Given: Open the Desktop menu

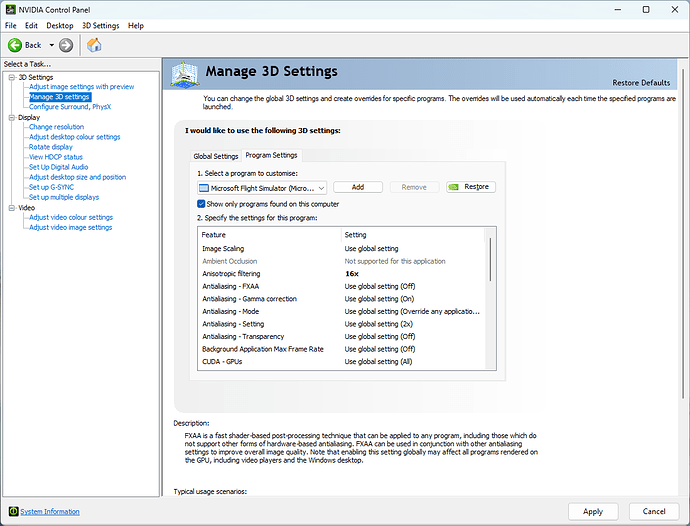Looking at the screenshot, I should [x=60, y=25].
